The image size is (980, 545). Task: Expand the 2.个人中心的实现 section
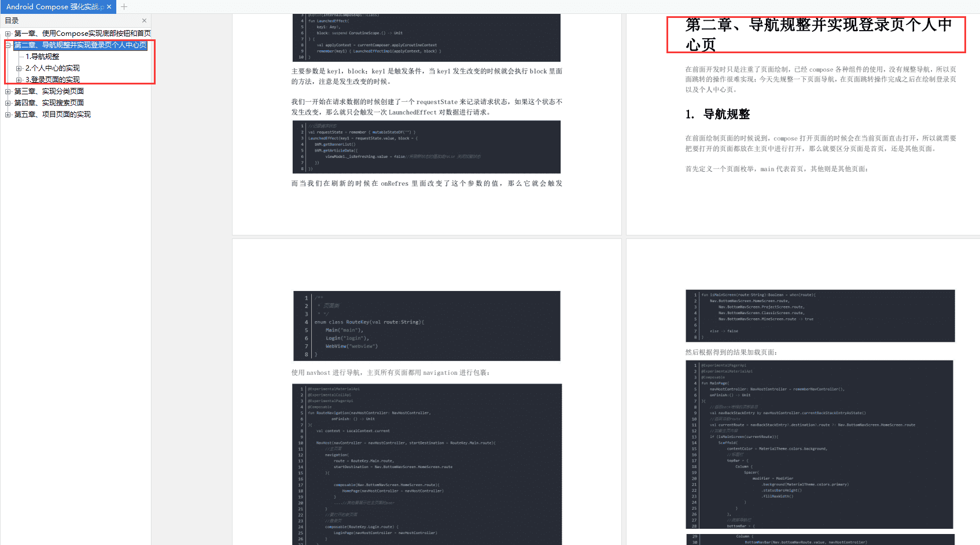click(19, 68)
